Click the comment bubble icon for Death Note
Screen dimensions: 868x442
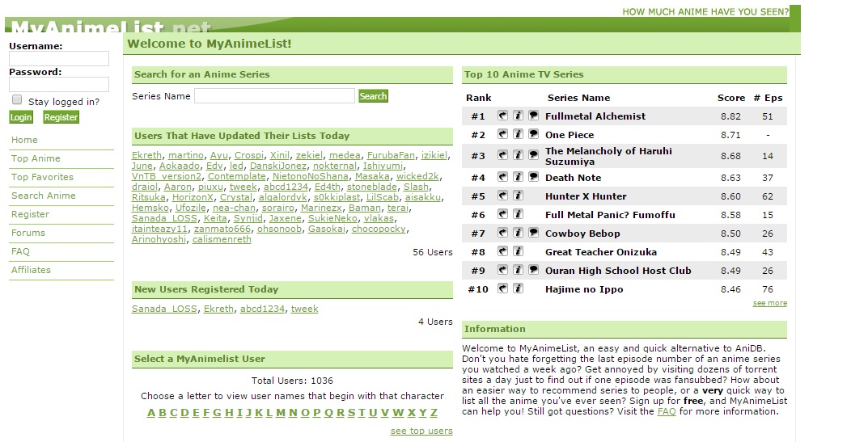tap(534, 177)
